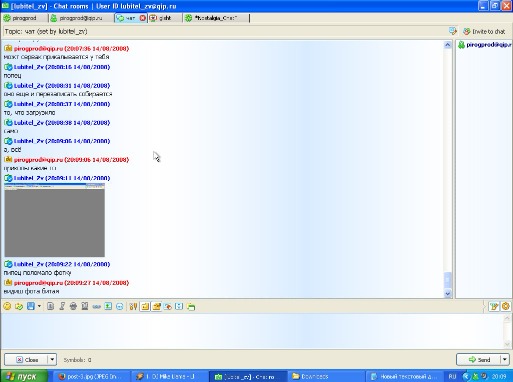This screenshot has height=382, width=513.
Task: Click the blue floppy save-history icon
Action: [x=31, y=306]
